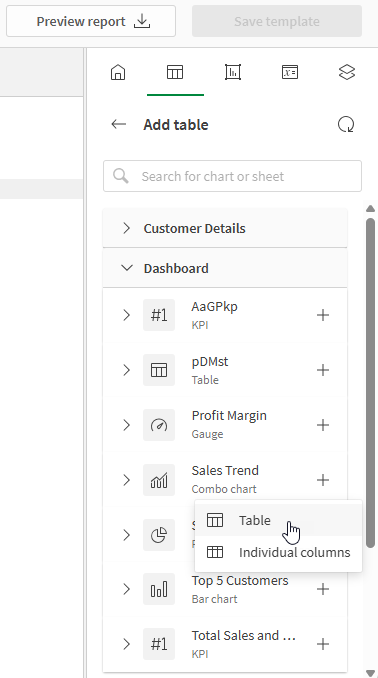This screenshot has width=378, height=678.
Task: Click the scrollbar up arrow
Action: [370, 209]
